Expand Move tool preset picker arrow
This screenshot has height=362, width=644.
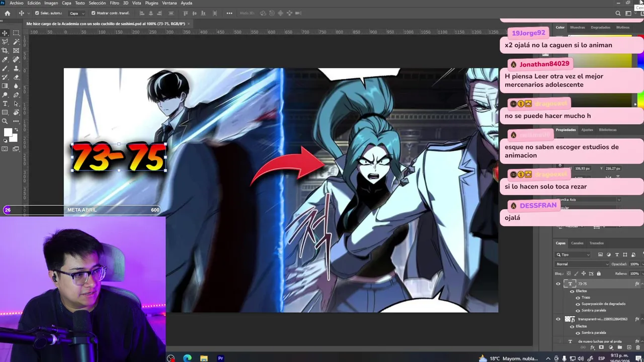pyautogui.click(x=29, y=13)
